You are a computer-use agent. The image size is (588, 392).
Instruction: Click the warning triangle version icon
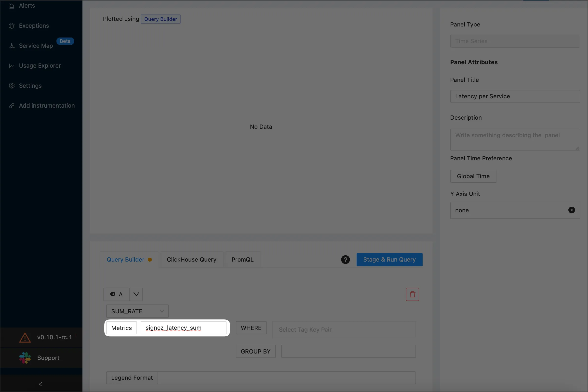[25, 338]
